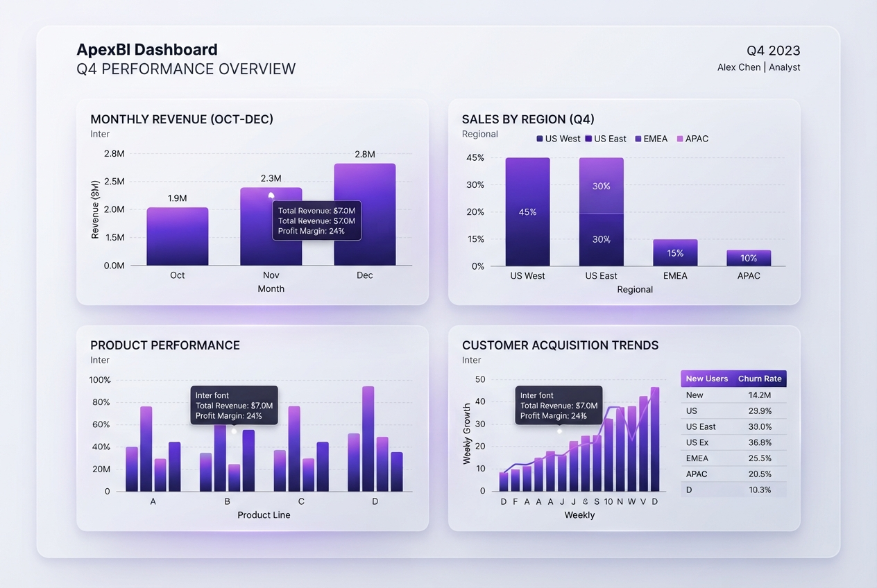Screen dimensions: 877x588
Task: Click the Q4 PERFORMANCE OVERVIEW subtitle
Action: (x=186, y=69)
